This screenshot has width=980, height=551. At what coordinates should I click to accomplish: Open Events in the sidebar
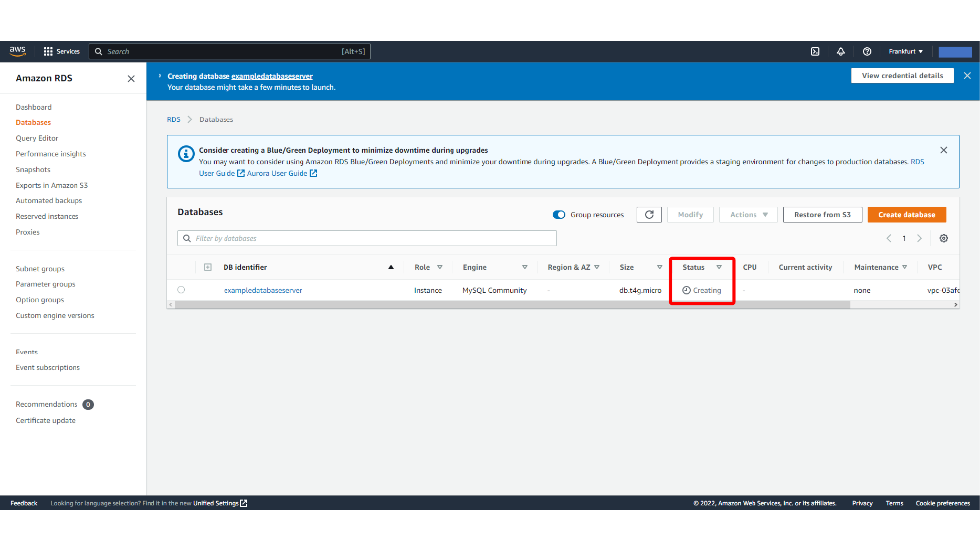[27, 352]
